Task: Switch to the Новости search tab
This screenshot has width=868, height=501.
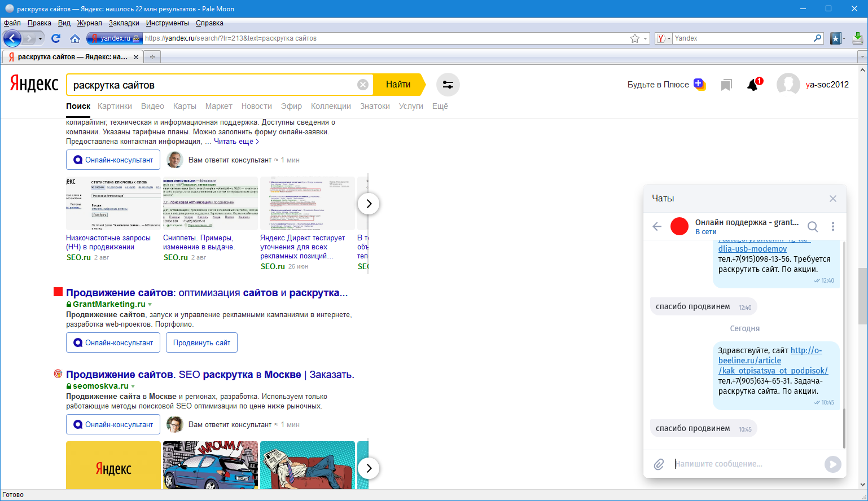Action: [257, 106]
